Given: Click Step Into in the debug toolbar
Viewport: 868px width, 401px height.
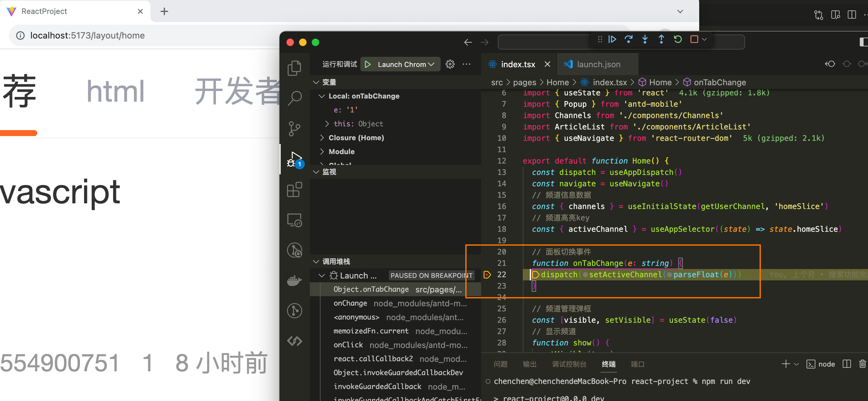Looking at the screenshot, I should [645, 39].
